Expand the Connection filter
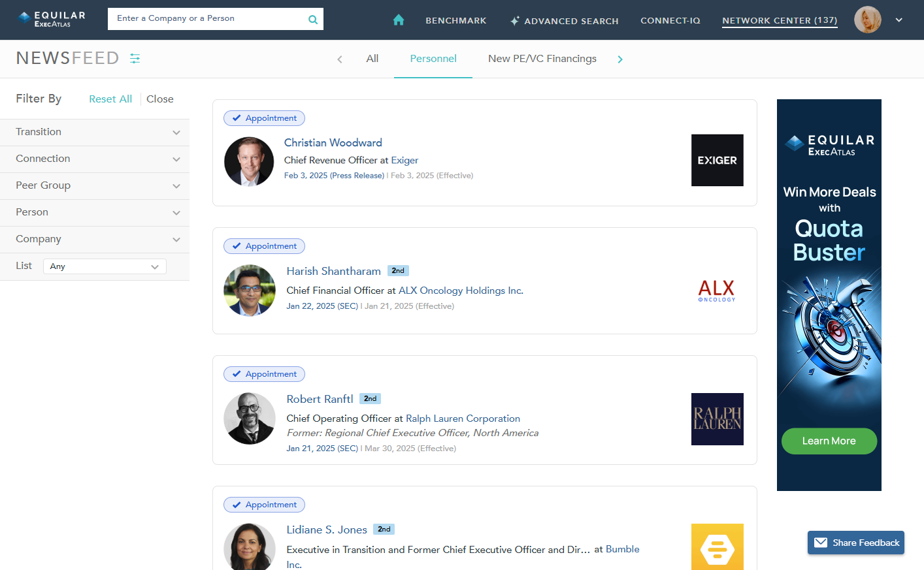 click(95, 159)
